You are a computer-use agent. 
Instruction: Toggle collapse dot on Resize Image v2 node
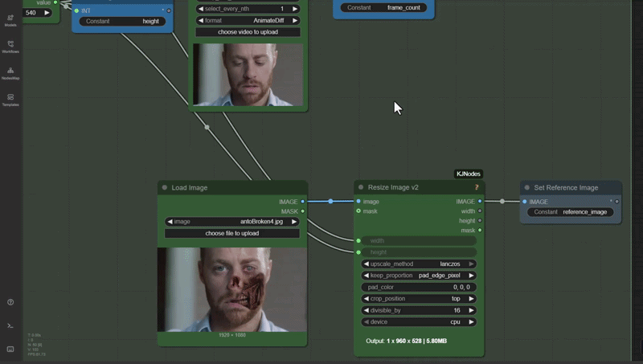pyautogui.click(x=361, y=187)
